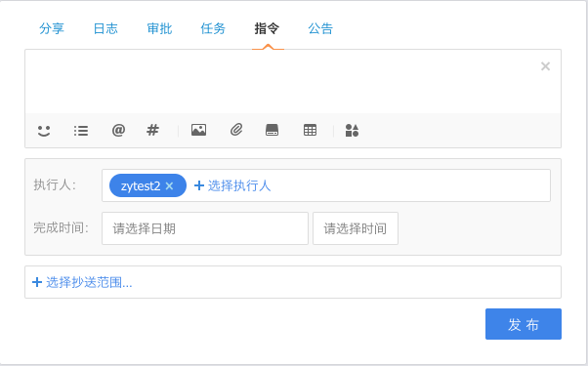
Task: Insert a topic with the # icon
Action: click(152, 131)
